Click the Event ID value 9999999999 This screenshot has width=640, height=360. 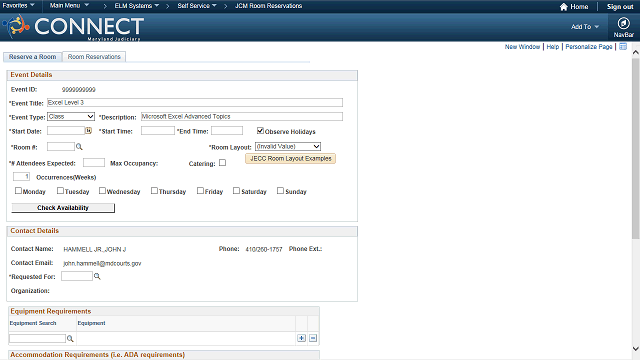[79, 89]
